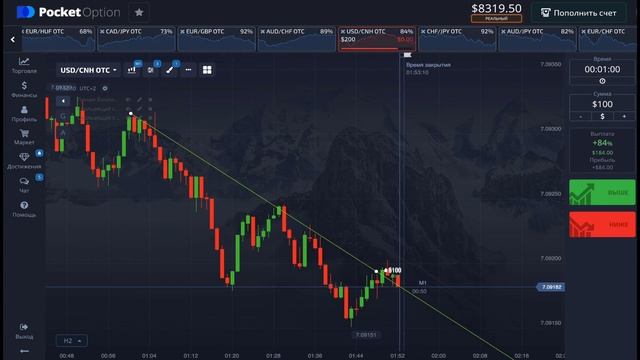The image size is (640, 360).
Task: Open the USD/CNH OTC asset dropdown
Action: click(x=88, y=70)
